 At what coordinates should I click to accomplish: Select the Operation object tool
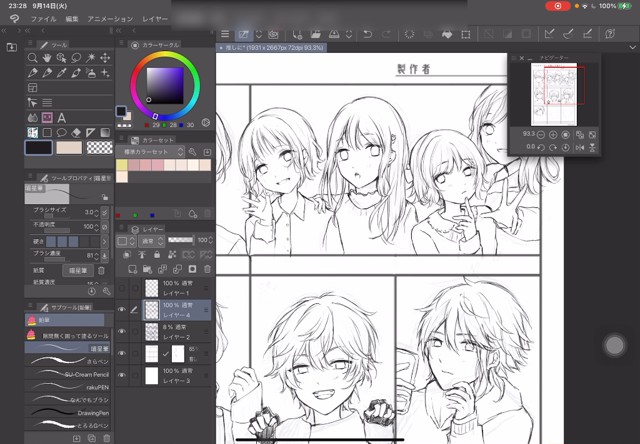(x=62, y=58)
